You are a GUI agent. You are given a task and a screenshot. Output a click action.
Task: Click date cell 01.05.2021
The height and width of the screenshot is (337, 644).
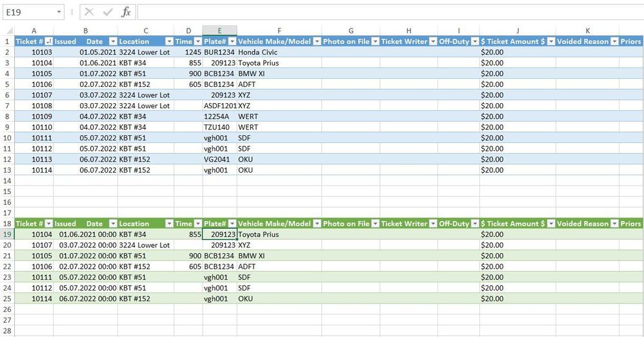coord(85,52)
